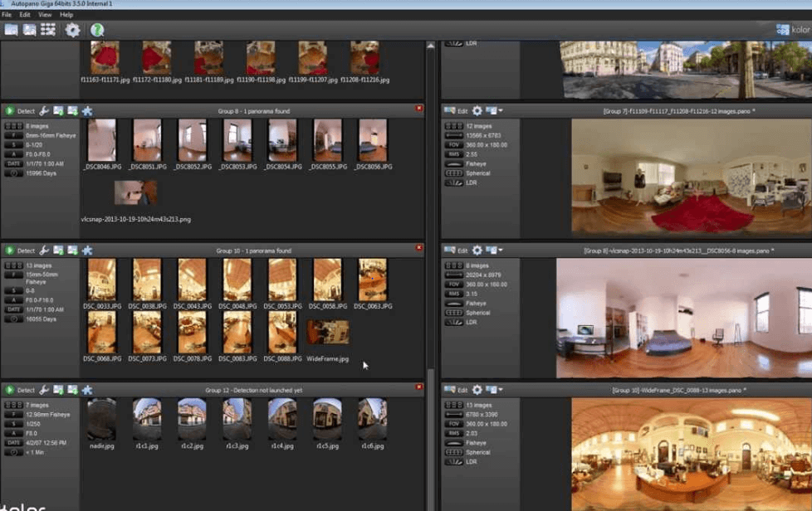Close Group 8 with red X button
The image size is (812, 511).
tap(419, 109)
